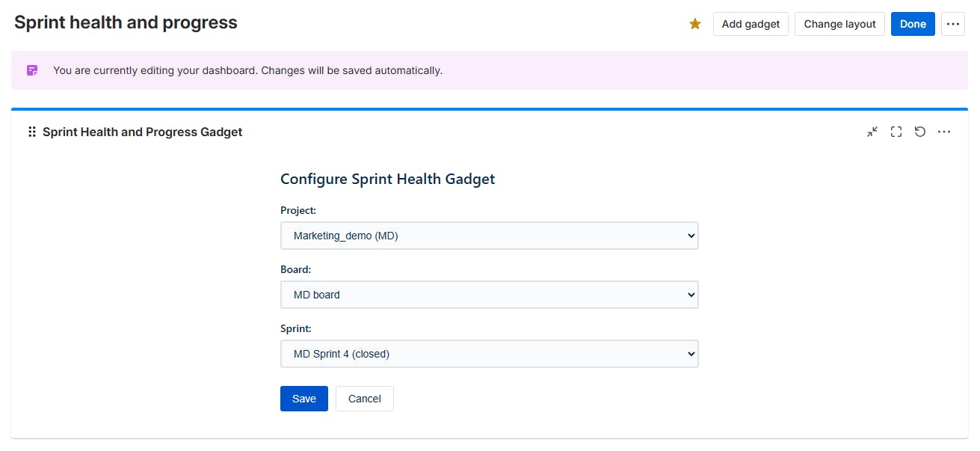Open the gadget's more actions menu

click(x=944, y=132)
